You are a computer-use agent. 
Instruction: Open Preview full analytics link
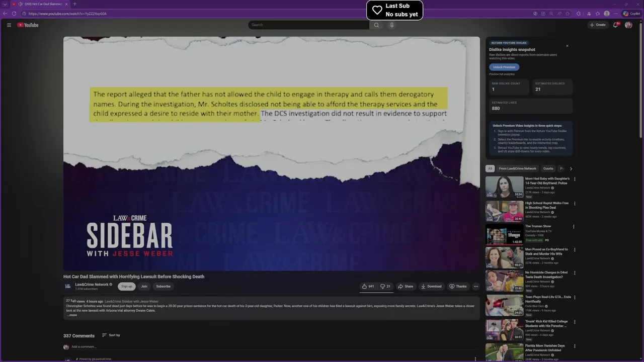[502, 74]
